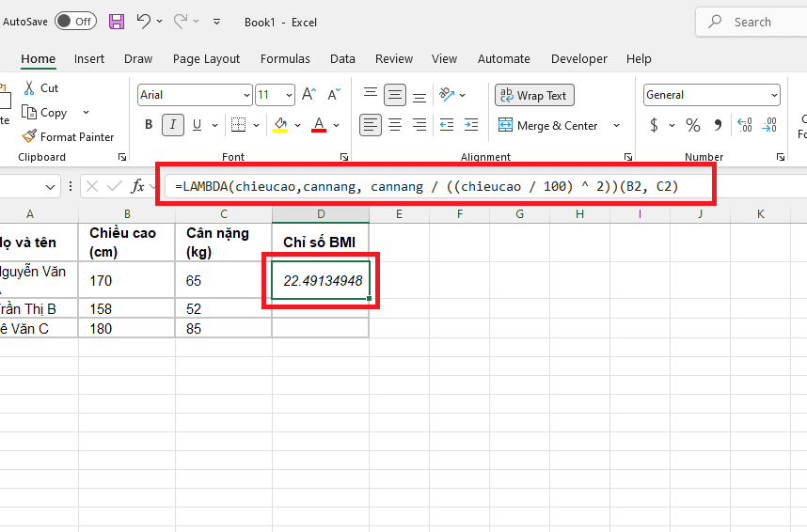The width and height of the screenshot is (807, 532).
Task: Click the Orientation text rotation icon
Action: pyautogui.click(x=447, y=94)
